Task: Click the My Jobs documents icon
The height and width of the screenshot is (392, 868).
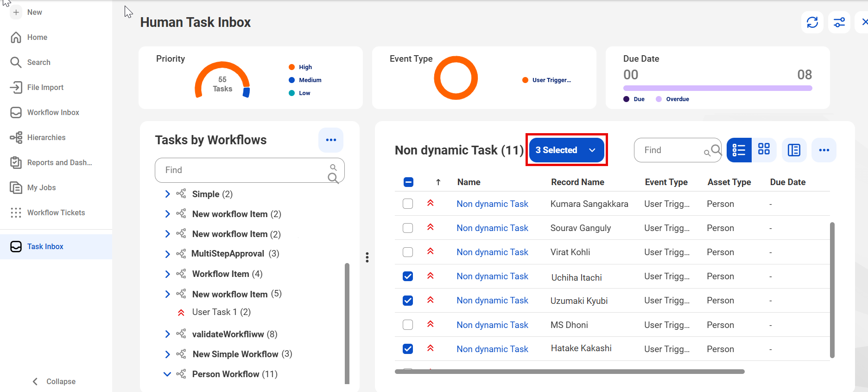Action: 16,187
